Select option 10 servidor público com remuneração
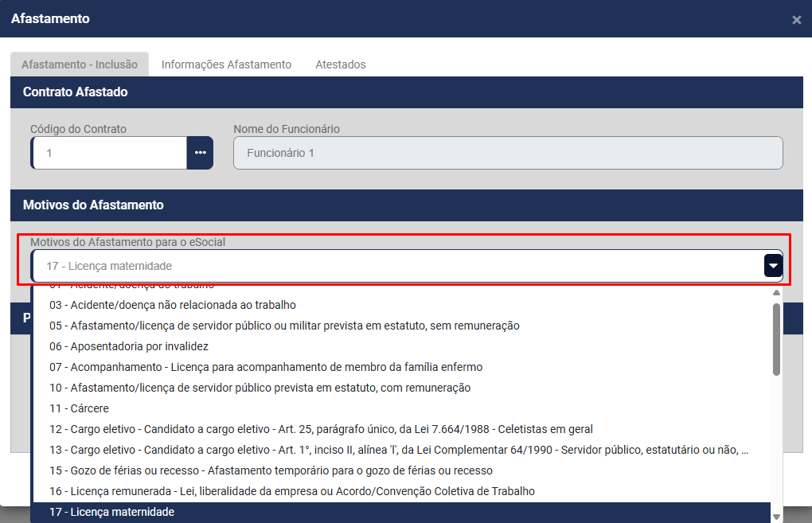 [401, 388]
